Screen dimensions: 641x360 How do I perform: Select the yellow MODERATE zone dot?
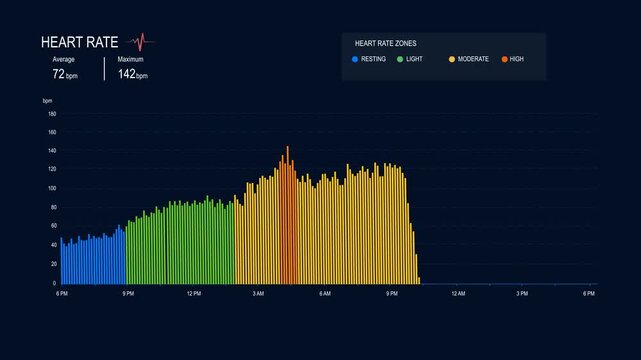[x=452, y=59]
